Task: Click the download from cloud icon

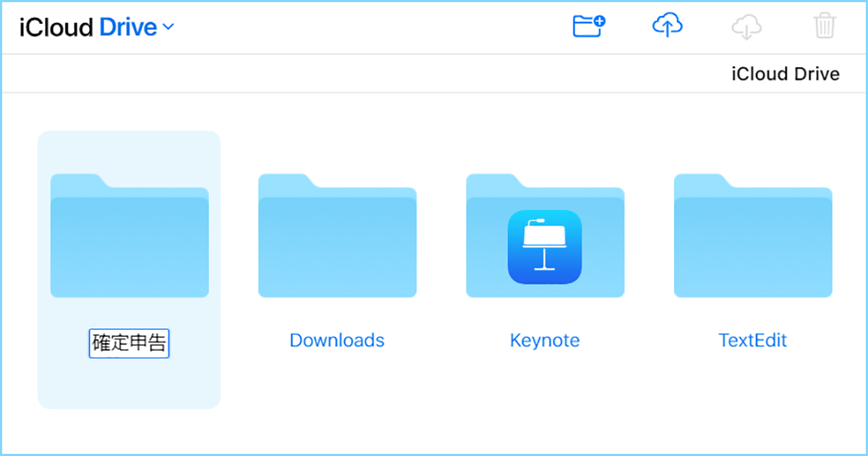Action: [746, 28]
